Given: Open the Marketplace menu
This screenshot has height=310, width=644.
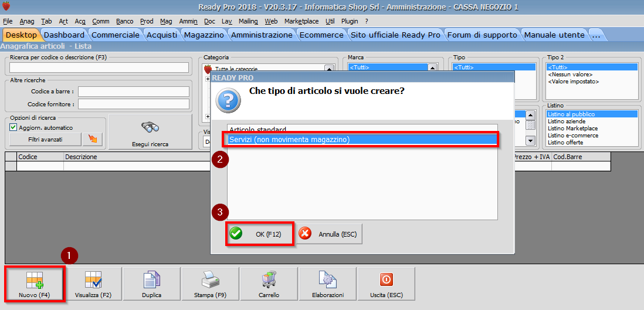Looking at the screenshot, I should point(301,21).
